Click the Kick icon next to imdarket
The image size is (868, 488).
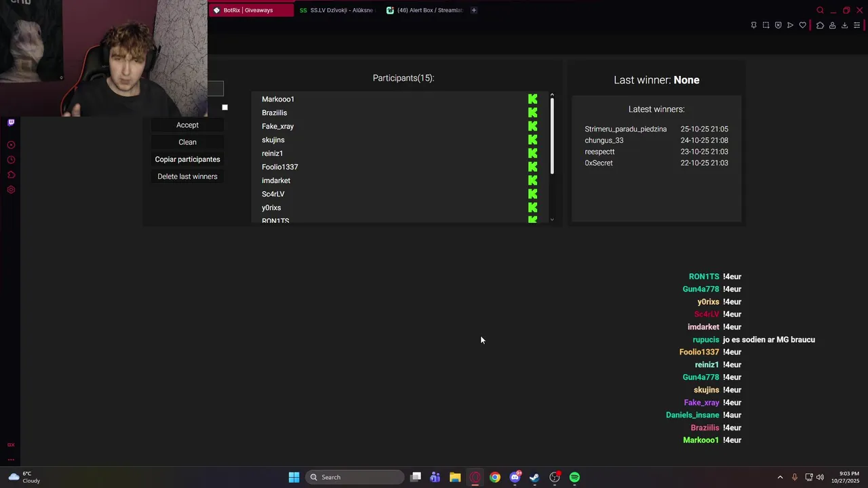533,180
